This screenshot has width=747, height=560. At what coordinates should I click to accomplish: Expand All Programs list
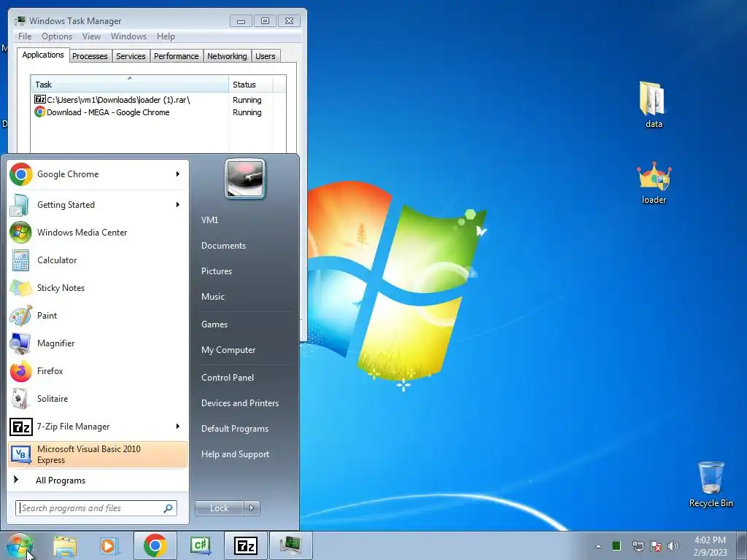pyautogui.click(x=98, y=481)
